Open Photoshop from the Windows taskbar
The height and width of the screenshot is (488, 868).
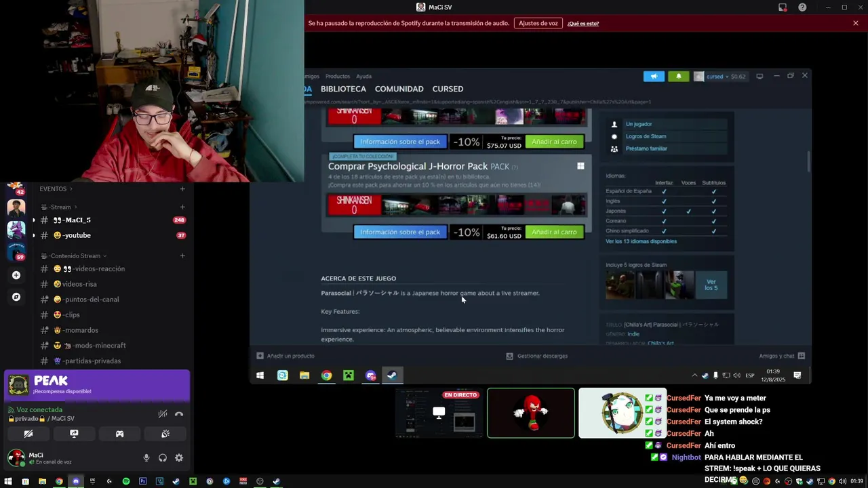(x=142, y=481)
